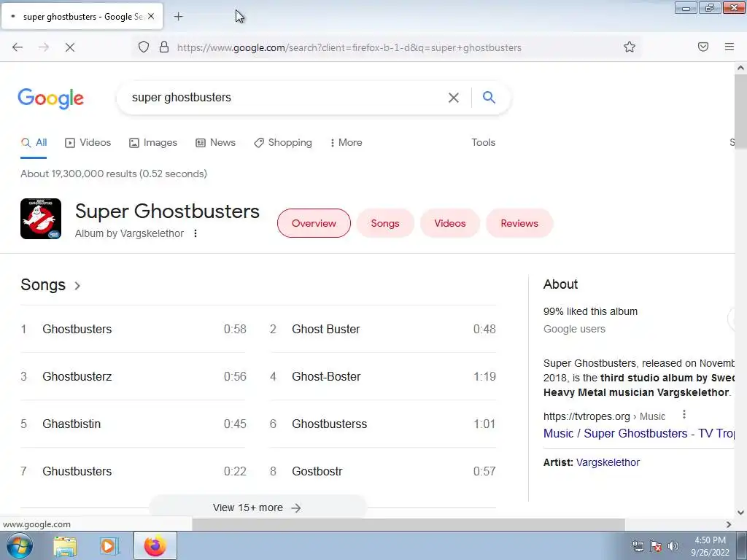The height and width of the screenshot is (560, 747).
Task: Open File Explorer from taskbar
Action: click(x=65, y=546)
